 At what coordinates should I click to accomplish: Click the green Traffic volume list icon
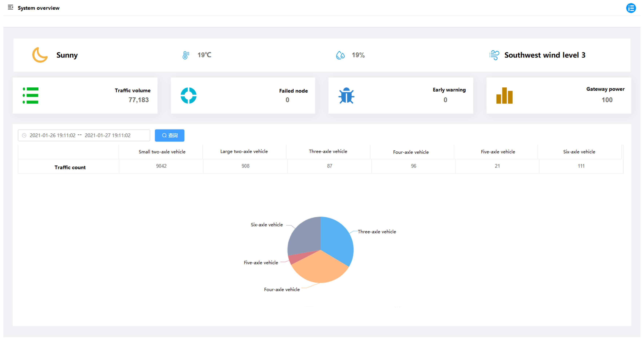[x=31, y=95]
